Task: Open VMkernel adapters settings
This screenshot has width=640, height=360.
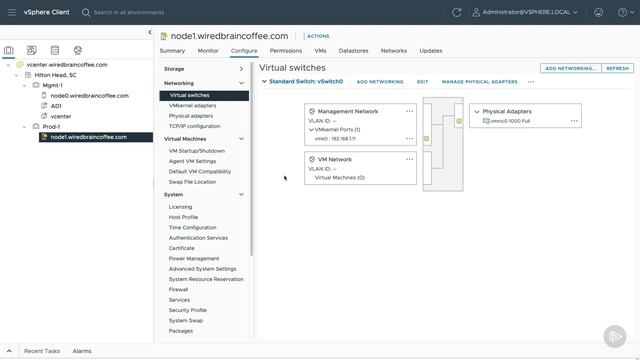Action: pyautogui.click(x=193, y=106)
